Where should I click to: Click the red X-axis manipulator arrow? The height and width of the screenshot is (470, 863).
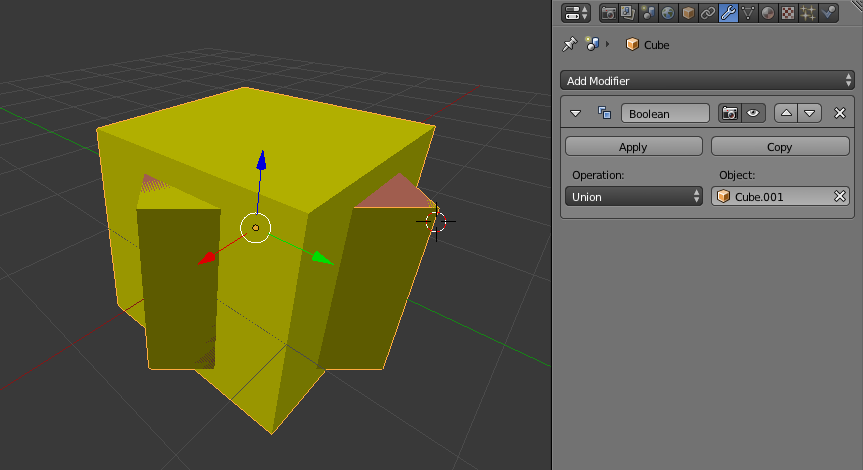pos(206,258)
